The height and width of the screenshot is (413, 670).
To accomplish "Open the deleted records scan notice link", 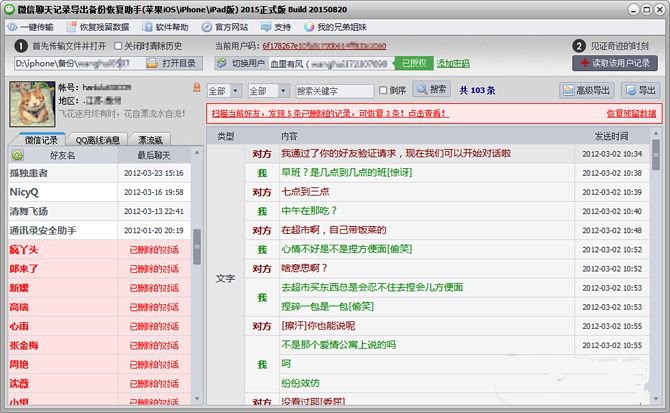I will 330,114.
